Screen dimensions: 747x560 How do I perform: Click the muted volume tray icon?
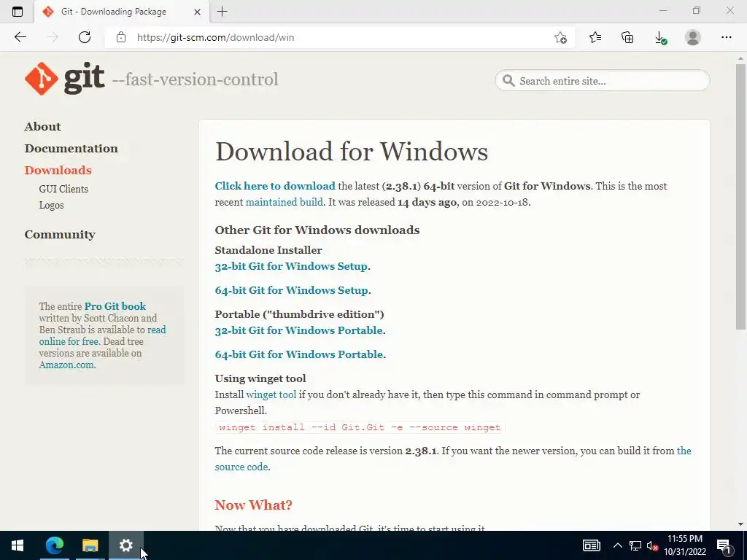653,545
